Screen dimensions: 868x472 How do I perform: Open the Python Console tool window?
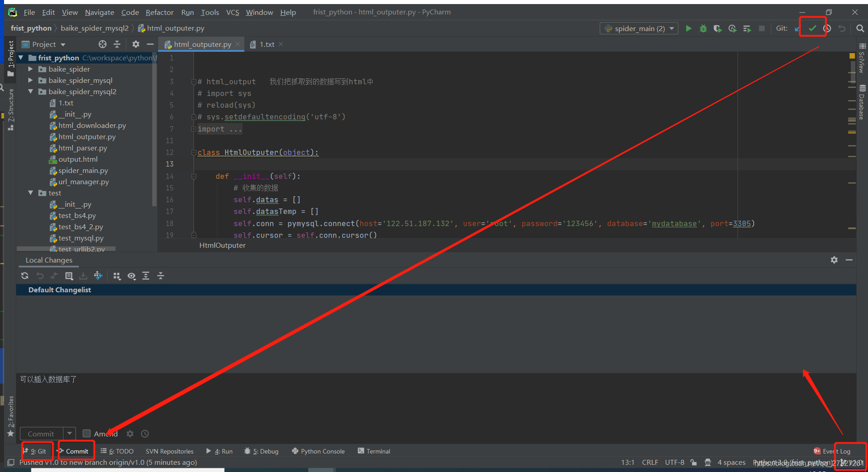(x=322, y=451)
